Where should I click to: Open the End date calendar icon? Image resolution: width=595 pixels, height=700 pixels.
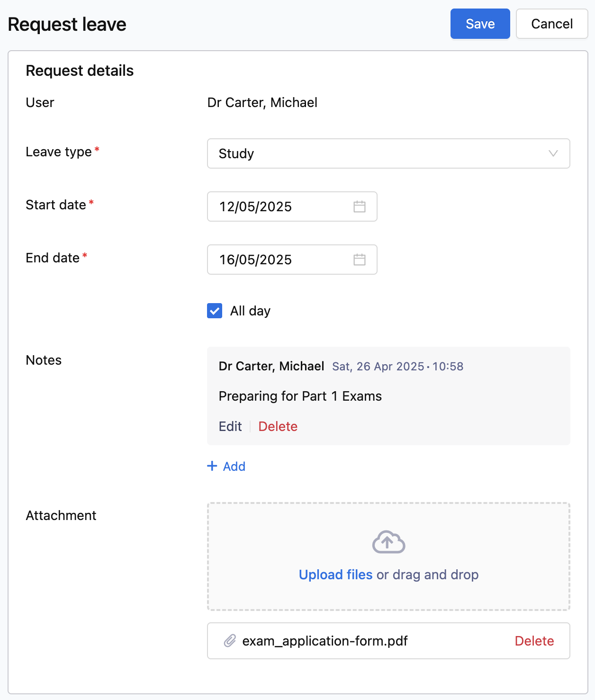click(360, 260)
